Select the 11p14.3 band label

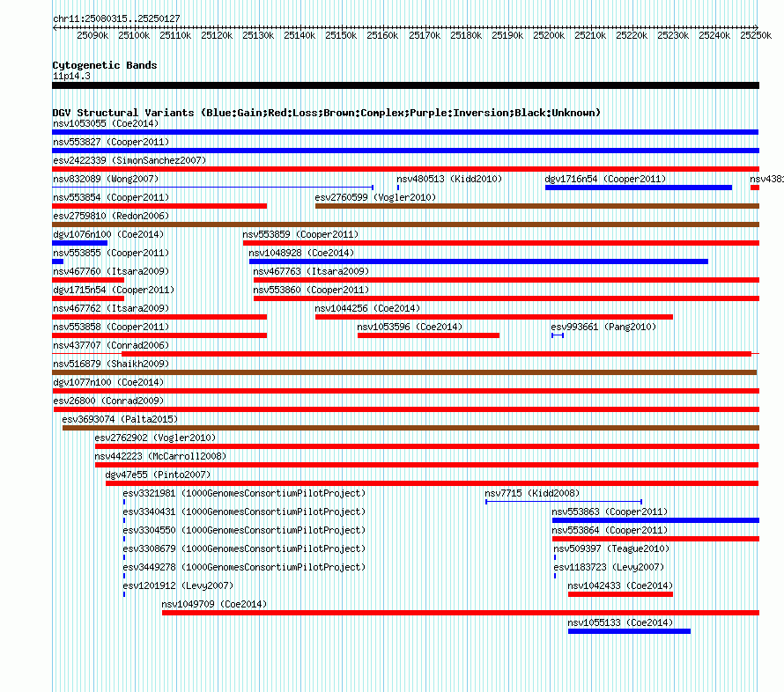click(71, 76)
